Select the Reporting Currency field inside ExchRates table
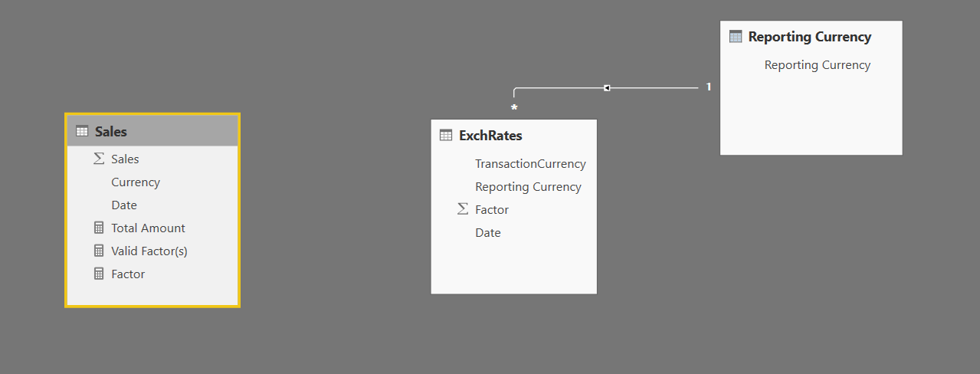The width and height of the screenshot is (980, 374). pyautogui.click(x=528, y=186)
